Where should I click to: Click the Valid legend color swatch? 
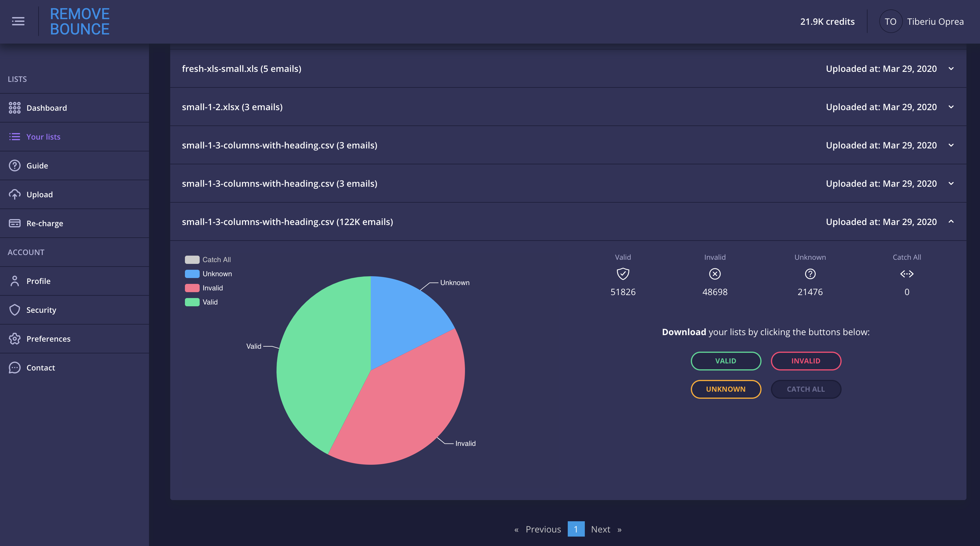coord(192,302)
